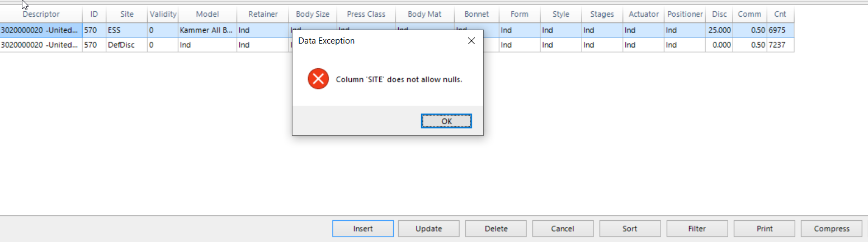Sort by the Descriptor column header
Viewport: 868px width, 242px height.
tap(41, 14)
